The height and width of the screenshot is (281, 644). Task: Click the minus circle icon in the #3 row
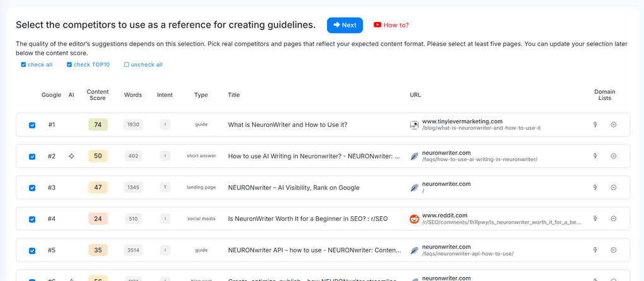(614, 187)
